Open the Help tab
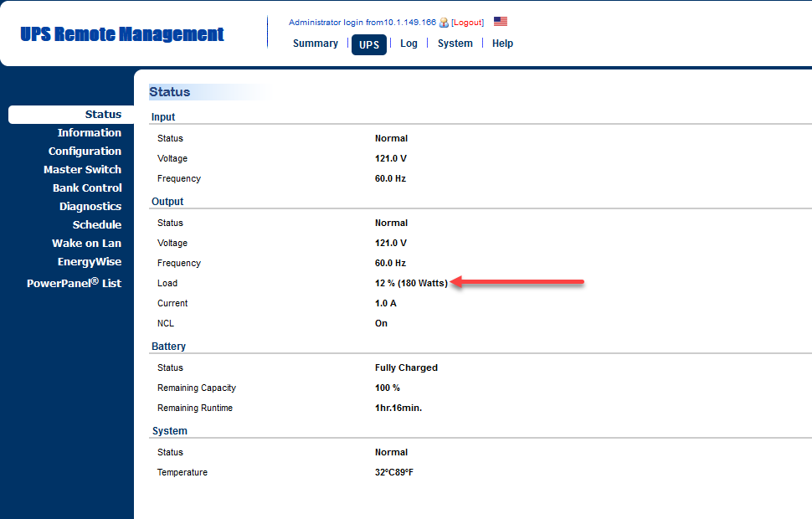This screenshot has height=519, width=812. 502,44
